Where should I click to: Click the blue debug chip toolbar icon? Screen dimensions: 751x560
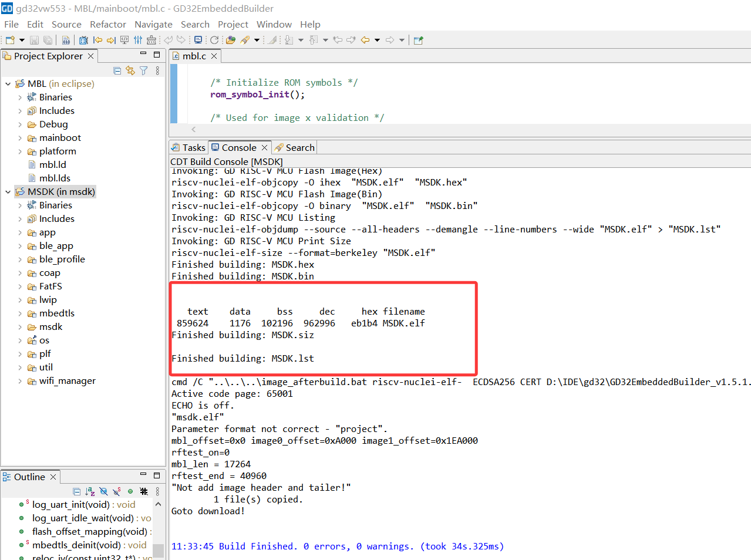click(83, 40)
